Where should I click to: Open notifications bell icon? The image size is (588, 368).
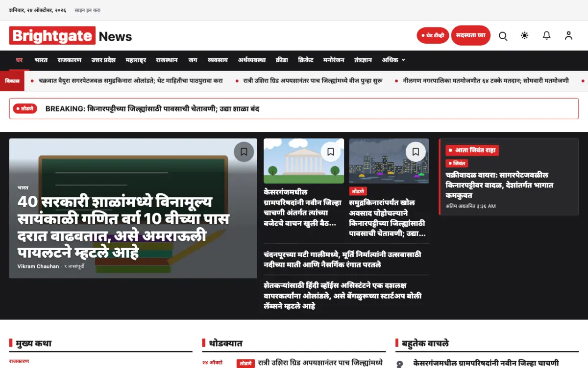(546, 36)
